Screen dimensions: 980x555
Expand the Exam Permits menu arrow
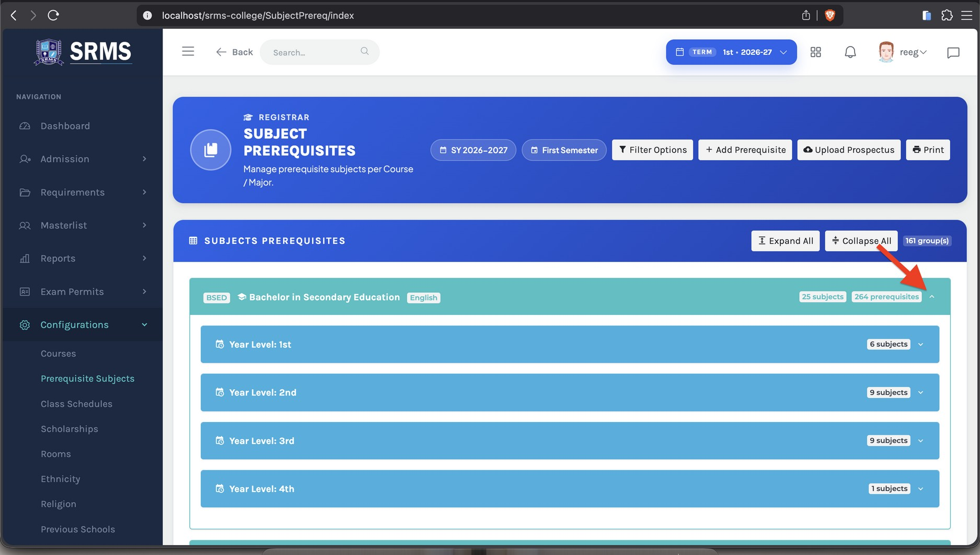point(144,292)
